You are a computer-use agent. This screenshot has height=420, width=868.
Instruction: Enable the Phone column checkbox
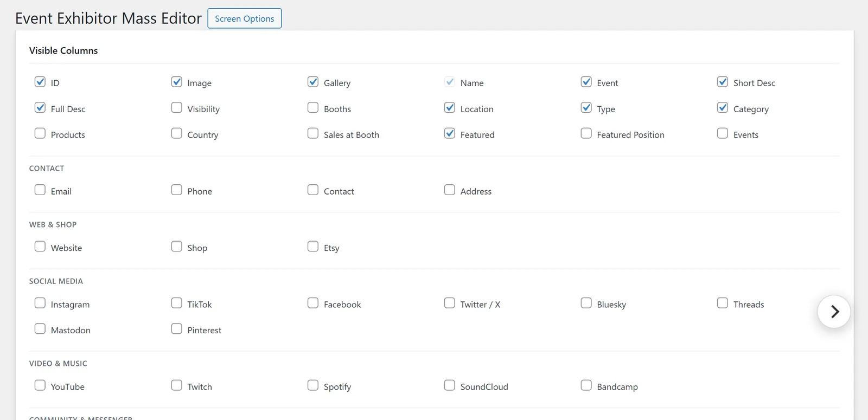coord(177,190)
